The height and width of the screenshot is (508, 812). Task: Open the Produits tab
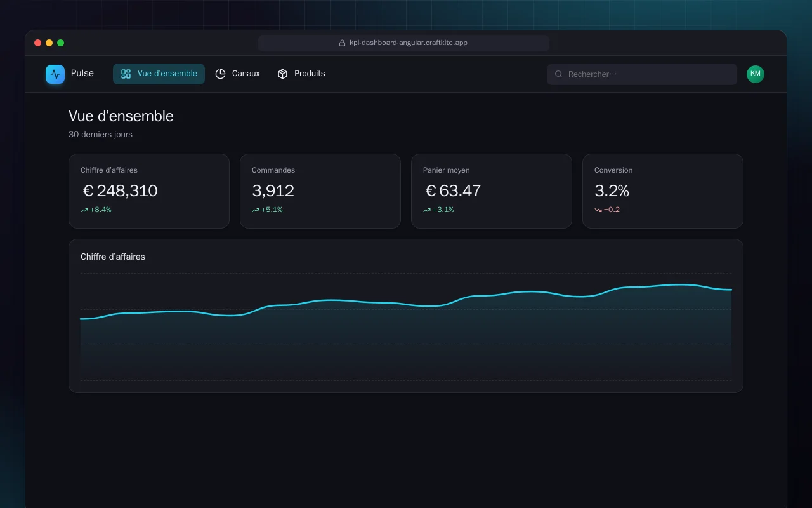[x=301, y=74]
